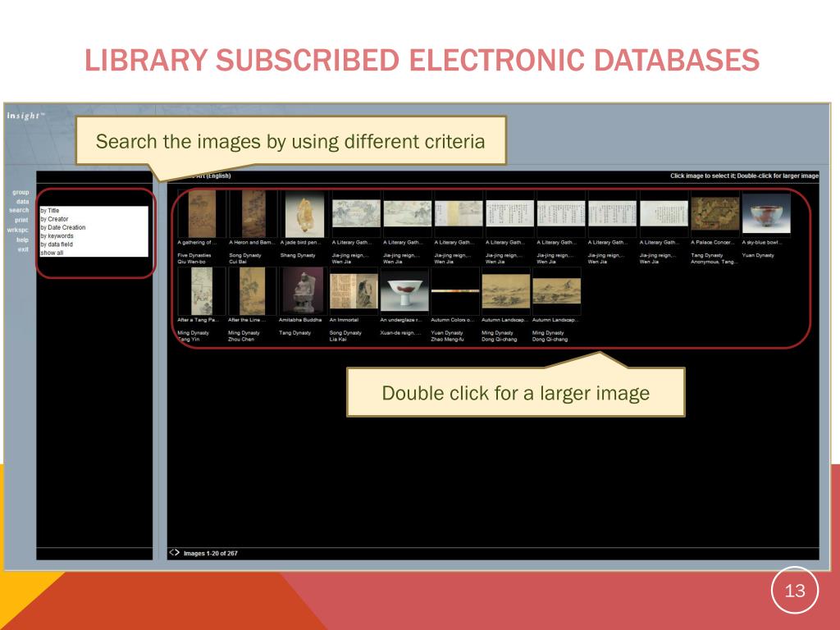Open help in the side menu
The height and width of the screenshot is (630, 840).
click(22, 240)
